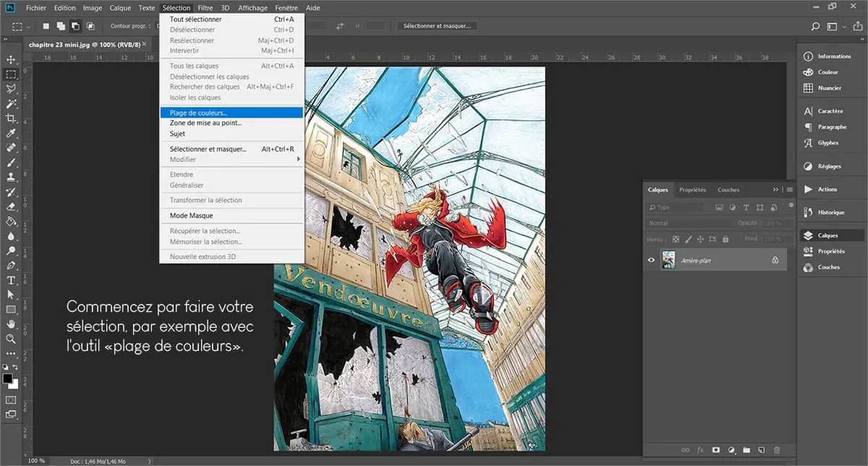Open the status bar info arrow

150,461
